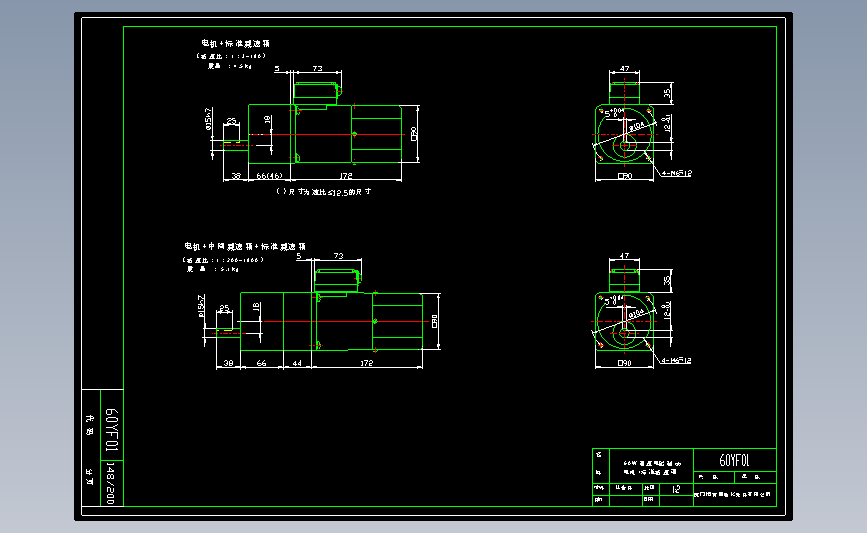The height and width of the screenshot is (533, 867).
Task: Select the 电机+中间减速箱+标准减速箱 heading of the lower view
Action: [245, 246]
